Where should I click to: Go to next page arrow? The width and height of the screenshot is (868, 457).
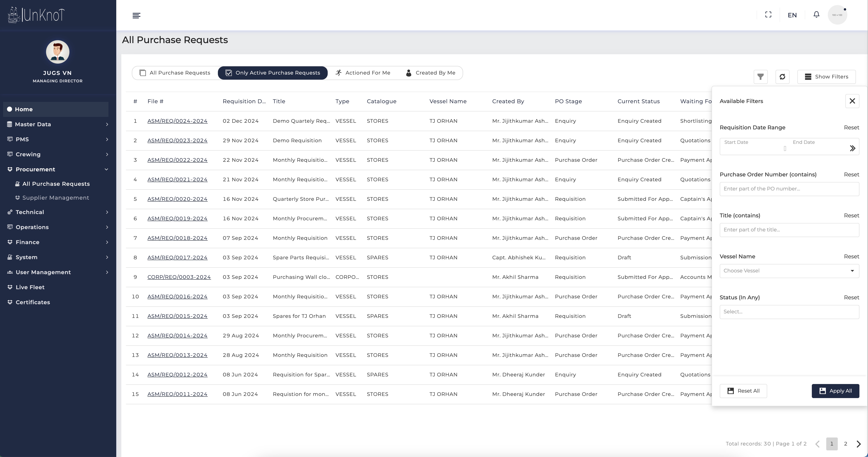[859, 444]
